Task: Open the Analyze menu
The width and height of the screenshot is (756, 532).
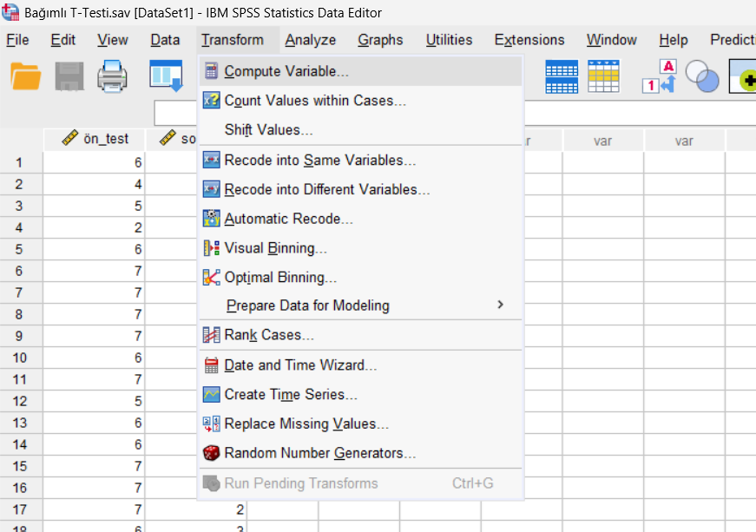Action: [x=310, y=40]
